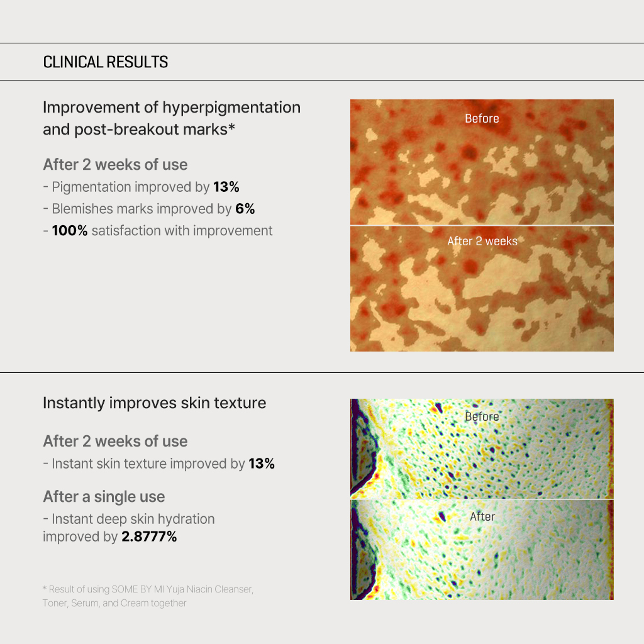The image size is (644, 644).
Task: Click the "After 2 weeks" image label
Action: pos(482,241)
